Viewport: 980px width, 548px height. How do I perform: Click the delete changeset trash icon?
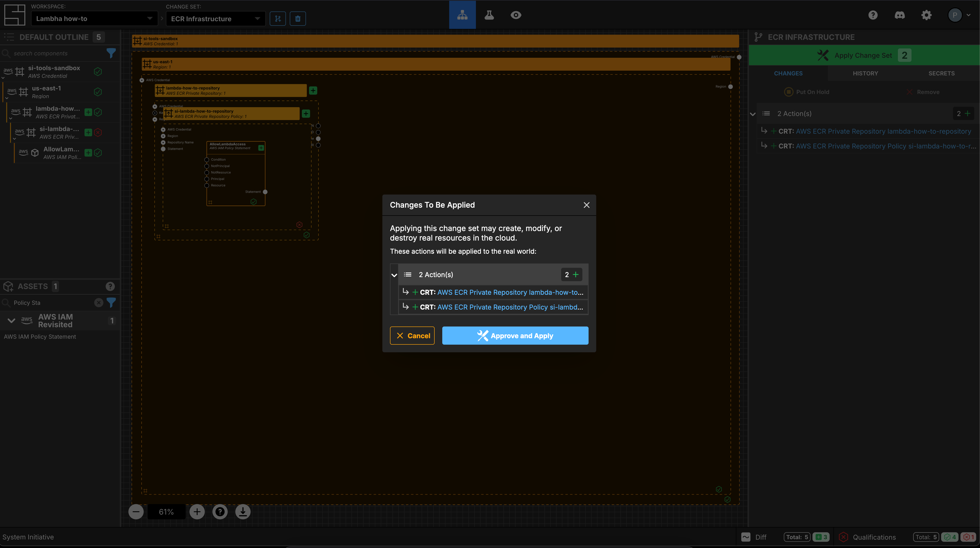[x=298, y=18]
